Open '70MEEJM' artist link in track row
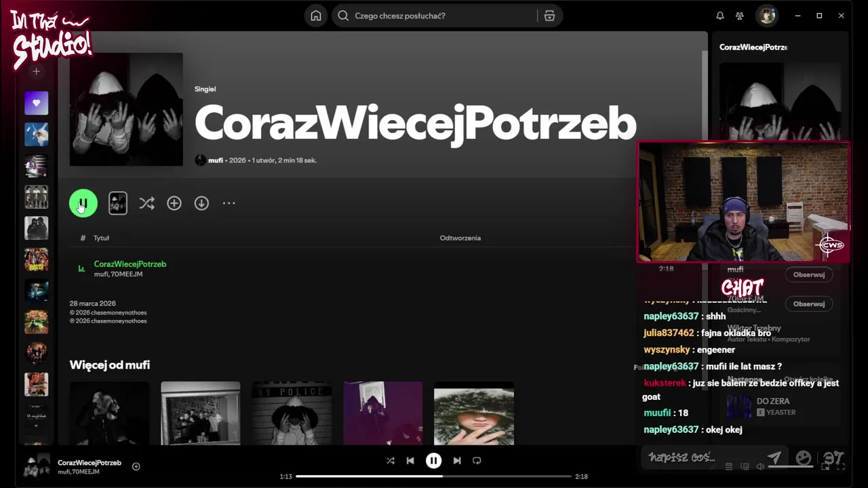868x488 pixels. [x=127, y=274]
